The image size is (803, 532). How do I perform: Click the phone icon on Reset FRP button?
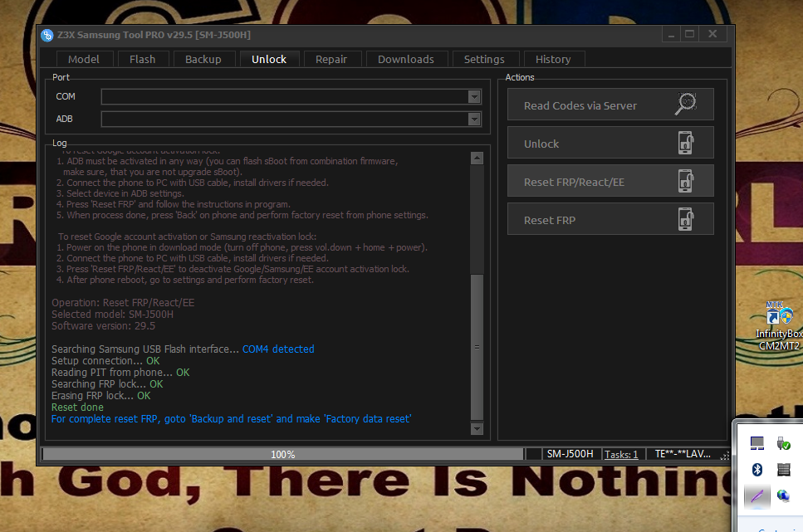(x=685, y=219)
